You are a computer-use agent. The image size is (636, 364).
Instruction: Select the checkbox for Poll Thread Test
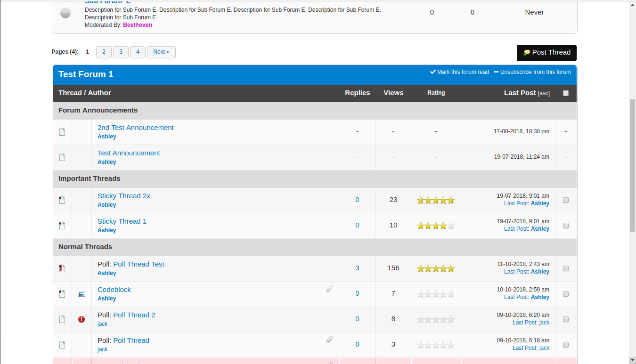pos(566,268)
